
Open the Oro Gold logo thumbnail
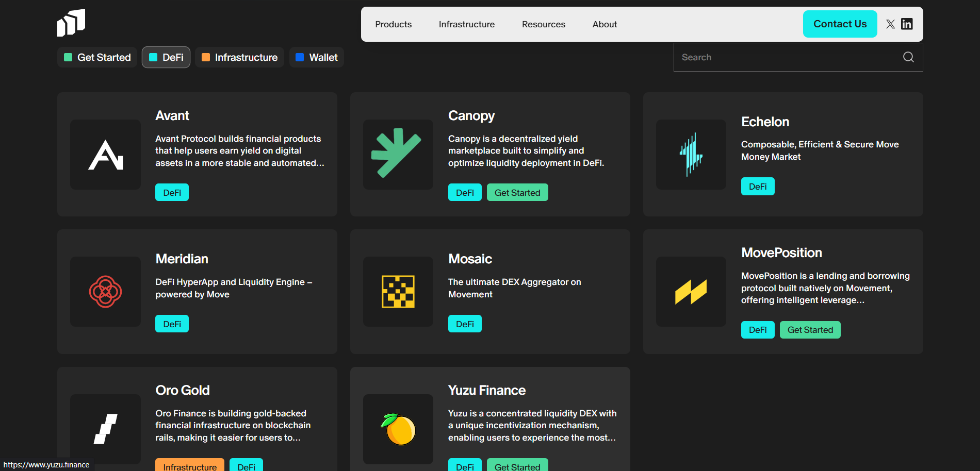click(105, 429)
